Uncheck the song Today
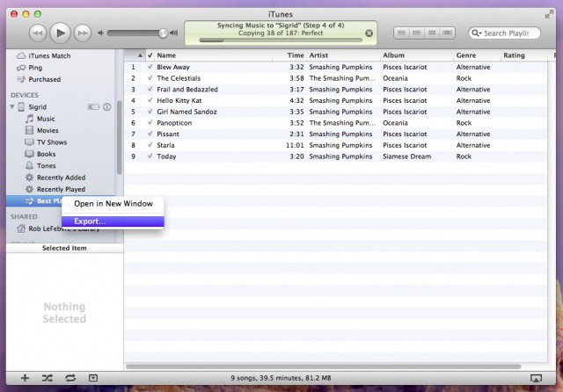The width and height of the screenshot is (563, 392). (150, 156)
